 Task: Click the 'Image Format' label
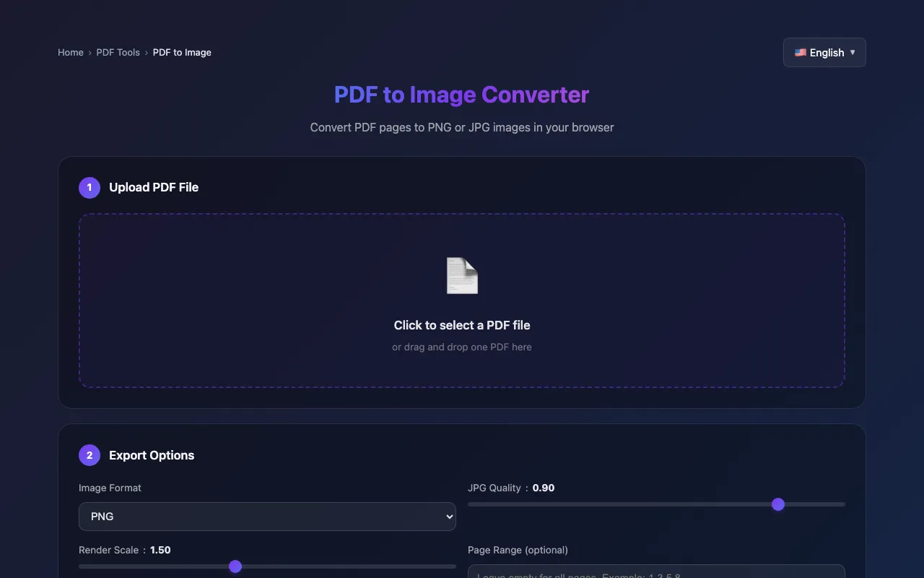point(110,488)
